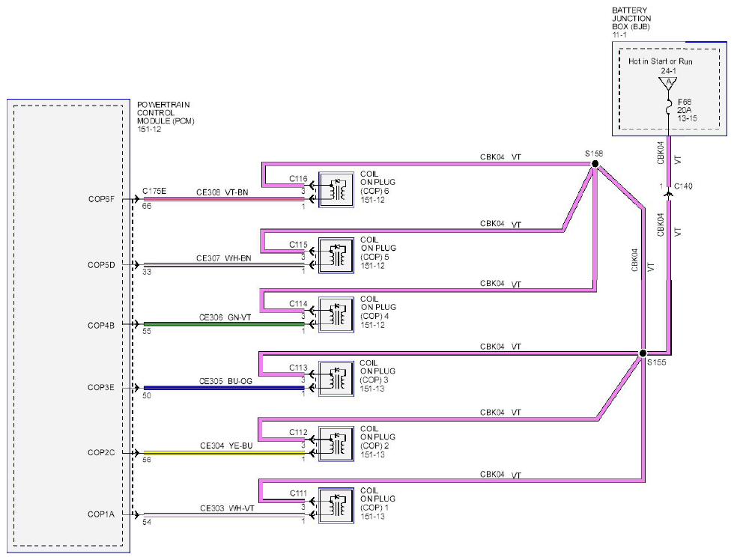
Task: Click the yellow CE304 YE-BU wire
Action: [224, 453]
